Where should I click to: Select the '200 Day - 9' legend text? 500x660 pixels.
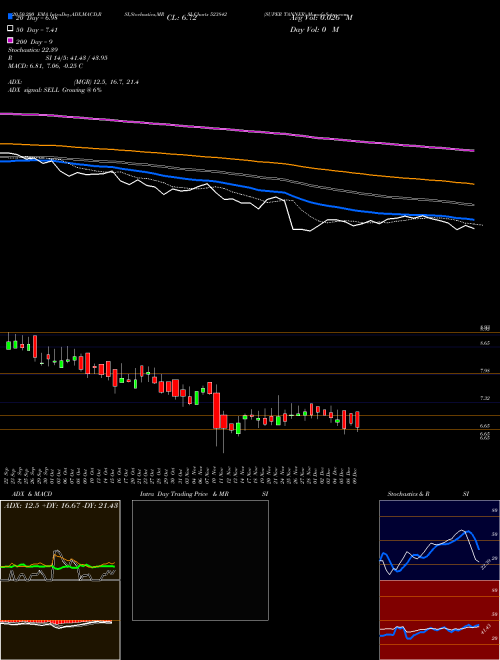pos(34,42)
